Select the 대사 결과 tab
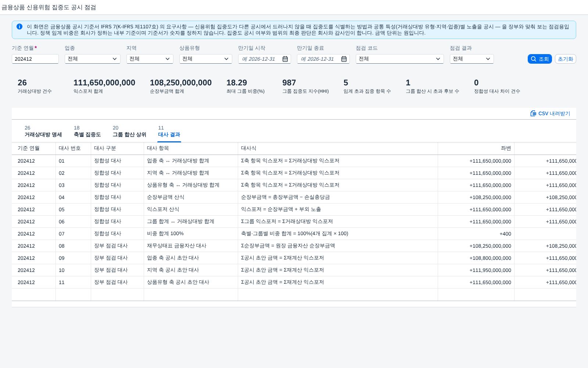This screenshot has height=368, width=588. (x=169, y=131)
